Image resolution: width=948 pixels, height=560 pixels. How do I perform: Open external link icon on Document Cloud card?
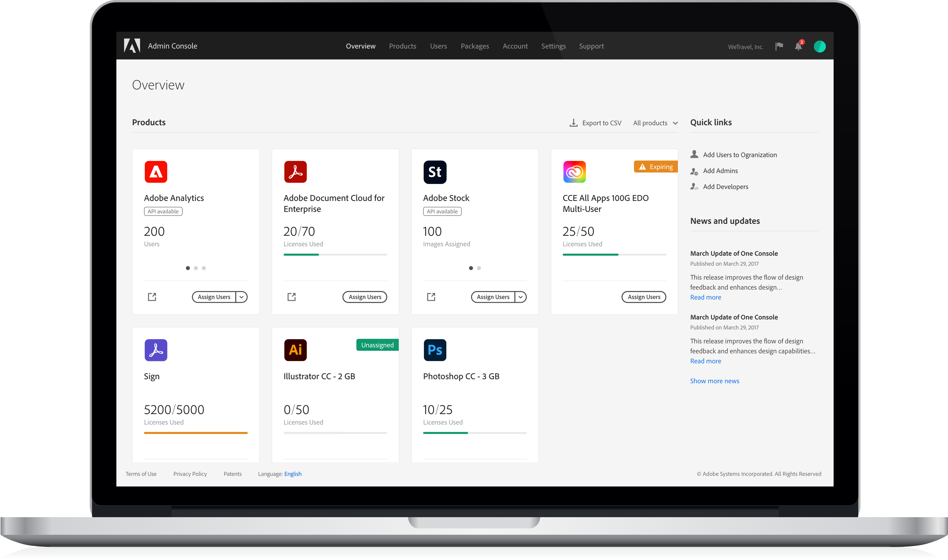[x=292, y=297]
